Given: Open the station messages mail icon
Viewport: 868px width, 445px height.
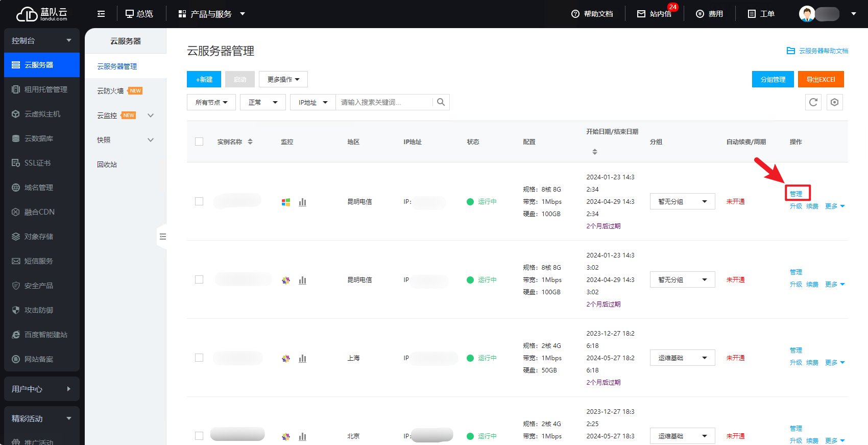Looking at the screenshot, I should tap(641, 14).
